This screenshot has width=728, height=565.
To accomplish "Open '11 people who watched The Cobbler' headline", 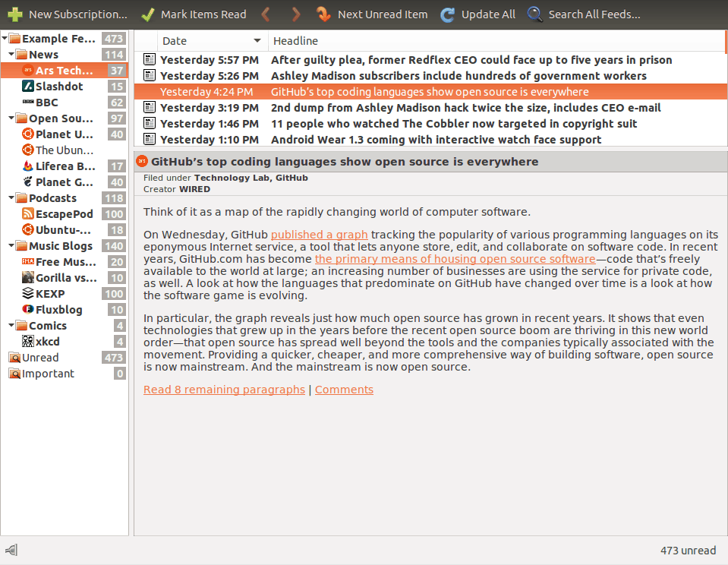I will point(454,124).
